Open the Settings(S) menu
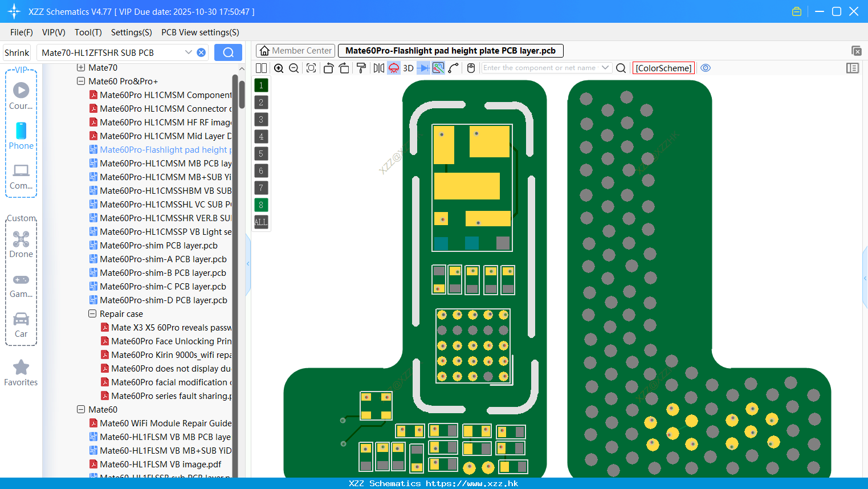 [x=132, y=32]
